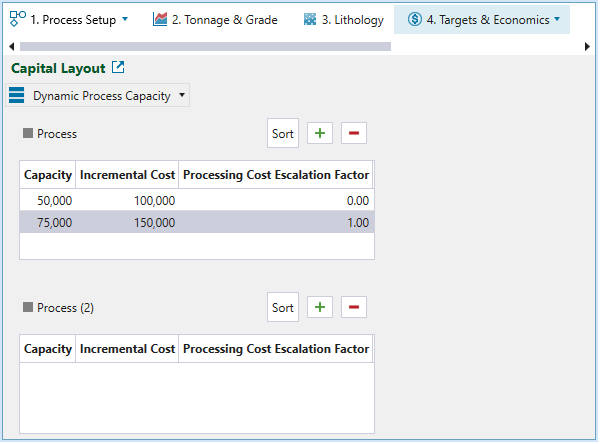Image resolution: width=600 pixels, height=444 pixels.
Task: Switch to the 2. Tonnage & Grade tab
Action: click(x=215, y=19)
